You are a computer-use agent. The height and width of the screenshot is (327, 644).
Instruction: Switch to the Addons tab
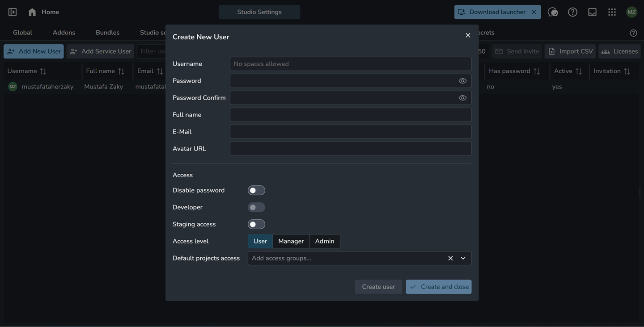point(64,33)
